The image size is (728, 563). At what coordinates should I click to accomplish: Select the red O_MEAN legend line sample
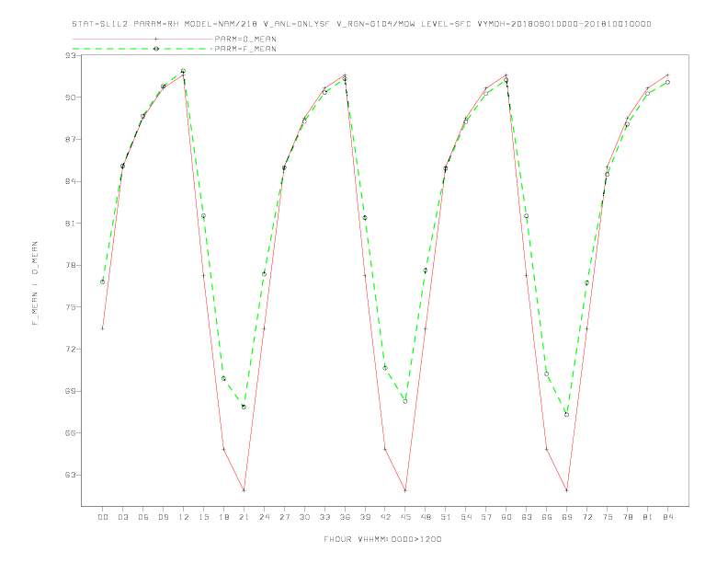(142, 39)
